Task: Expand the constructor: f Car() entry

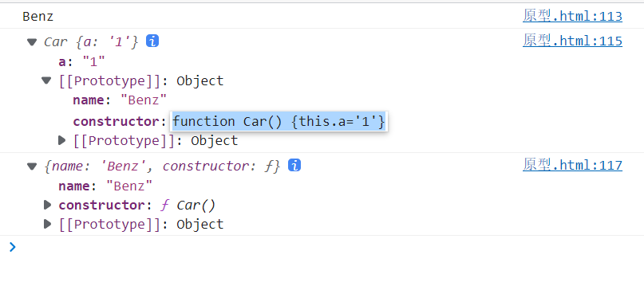Action: (48, 204)
